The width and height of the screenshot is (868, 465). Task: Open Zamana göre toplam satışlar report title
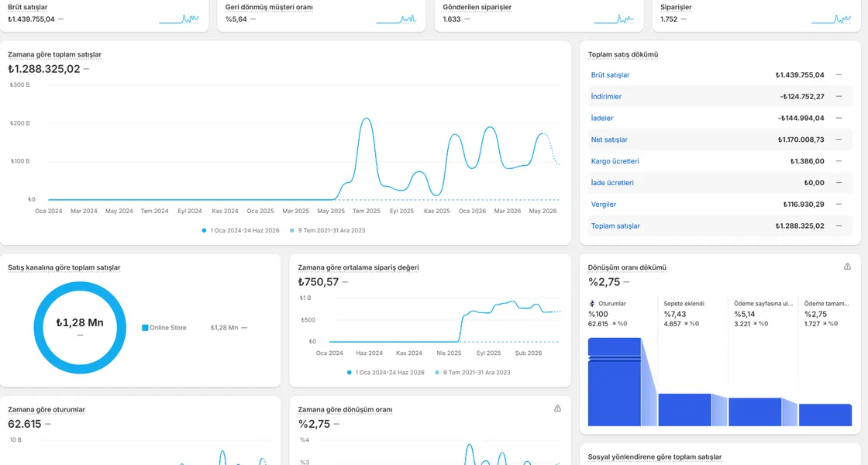55,54
